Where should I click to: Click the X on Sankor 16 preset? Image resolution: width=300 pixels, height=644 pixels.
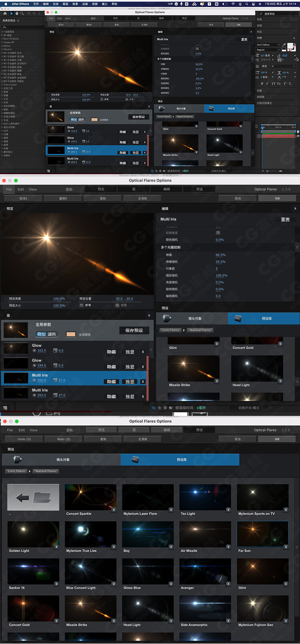pyautogui.click(x=56, y=584)
